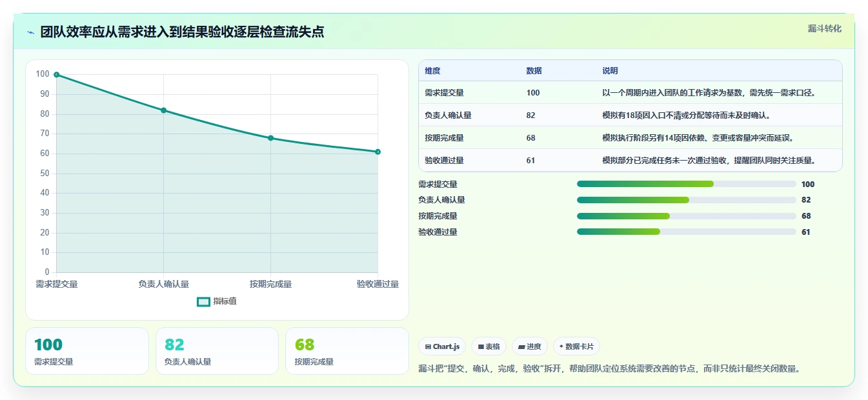
Task: Click the chart data point at value 82
Action: pos(164,110)
